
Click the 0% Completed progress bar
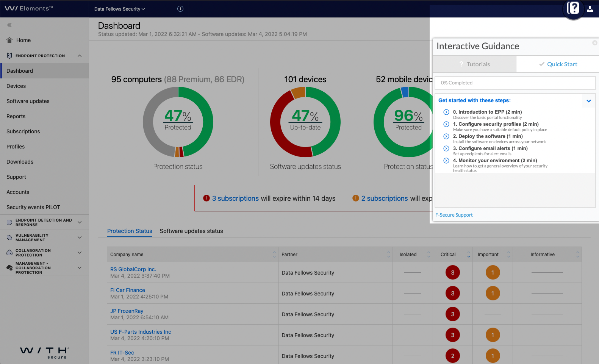[x=515, y=83]
